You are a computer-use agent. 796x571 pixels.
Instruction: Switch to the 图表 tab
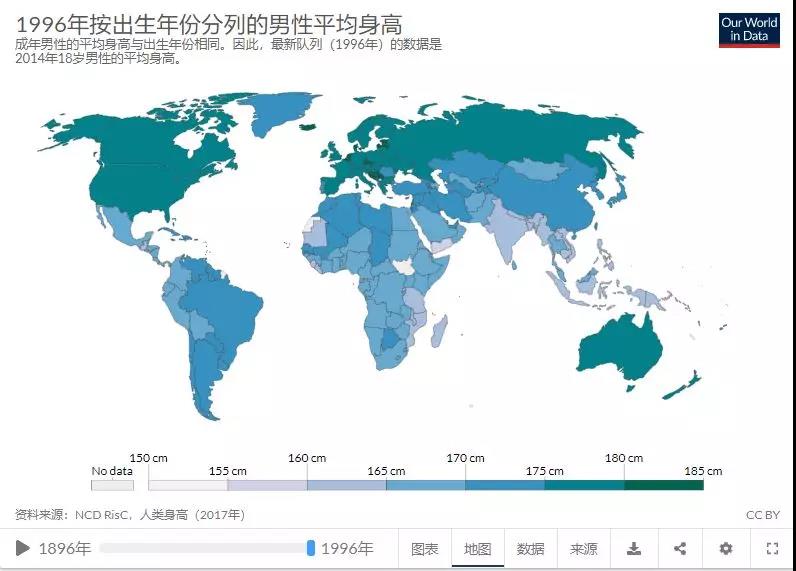tap(424, 549)
